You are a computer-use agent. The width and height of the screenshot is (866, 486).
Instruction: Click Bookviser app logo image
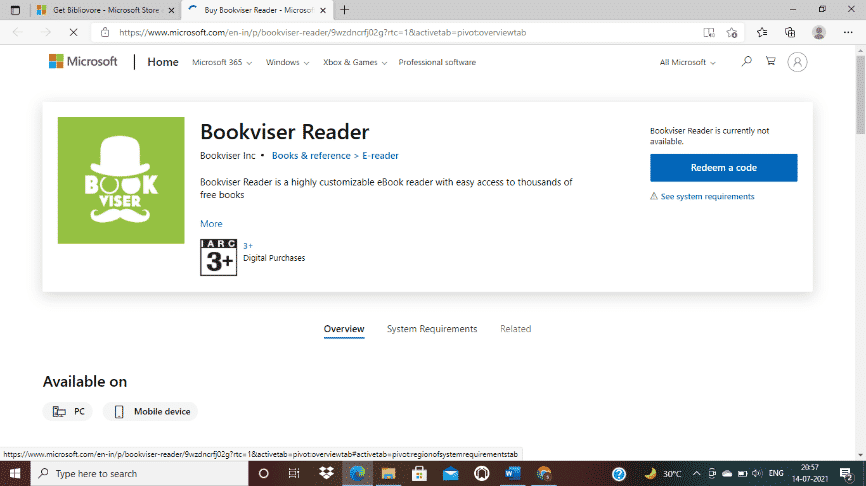(x=121, y=180)
